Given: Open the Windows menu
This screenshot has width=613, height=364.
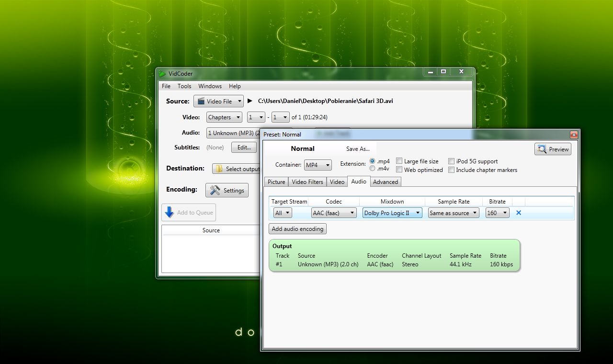Looking at the screenshot, I should point(210,86).
